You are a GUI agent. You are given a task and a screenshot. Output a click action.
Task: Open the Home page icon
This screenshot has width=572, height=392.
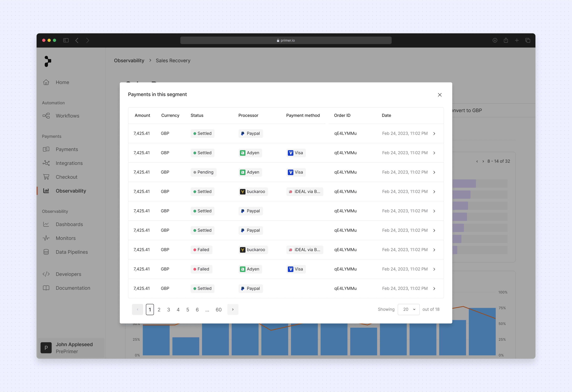(46, 82)
